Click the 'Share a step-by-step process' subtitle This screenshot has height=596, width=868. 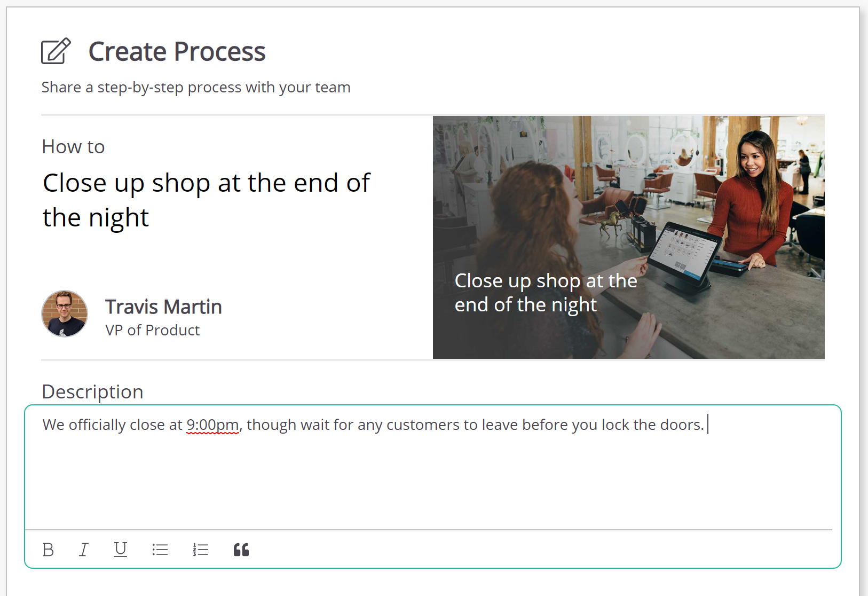[x=196, y=87]
